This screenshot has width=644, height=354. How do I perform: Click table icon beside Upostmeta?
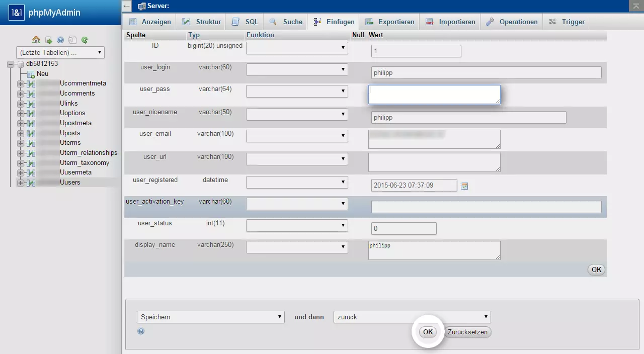coord(31,123)
